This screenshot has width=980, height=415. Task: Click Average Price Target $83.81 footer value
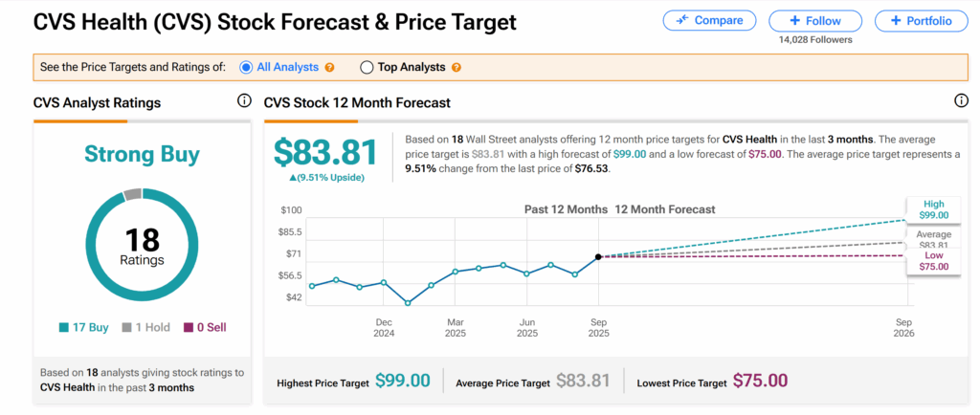(583, 381)
